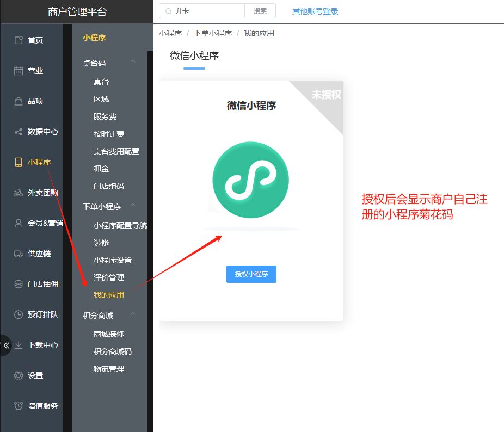
Task: Click the 数据中心 share icon
Action: click(19, 132)
